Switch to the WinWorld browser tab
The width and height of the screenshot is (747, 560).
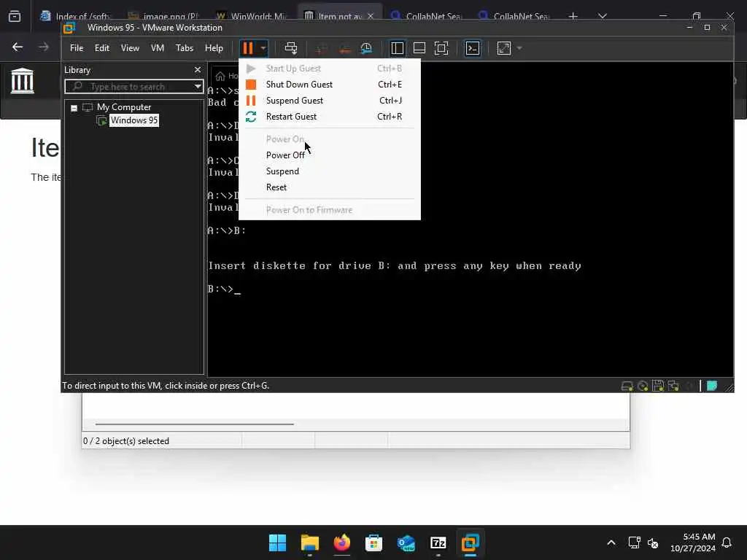(251, 16)
